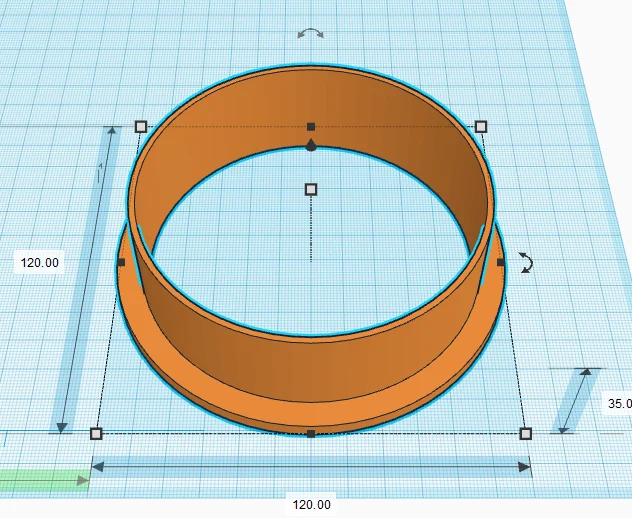Screen dimensions: 632x518
Task: Click the diagonal height dimension arrow
Action: (x=575, y=401)
